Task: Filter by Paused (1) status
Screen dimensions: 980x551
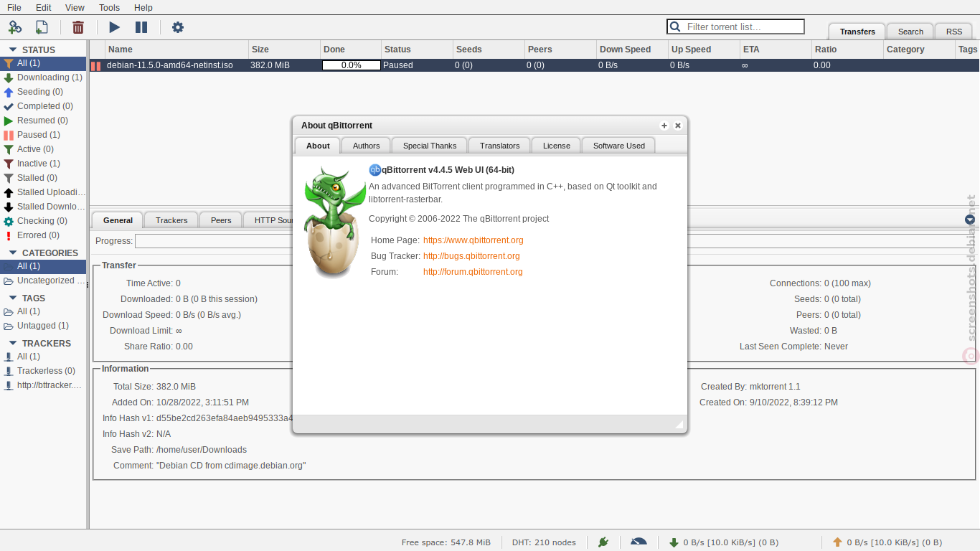Action: [43, 135]
